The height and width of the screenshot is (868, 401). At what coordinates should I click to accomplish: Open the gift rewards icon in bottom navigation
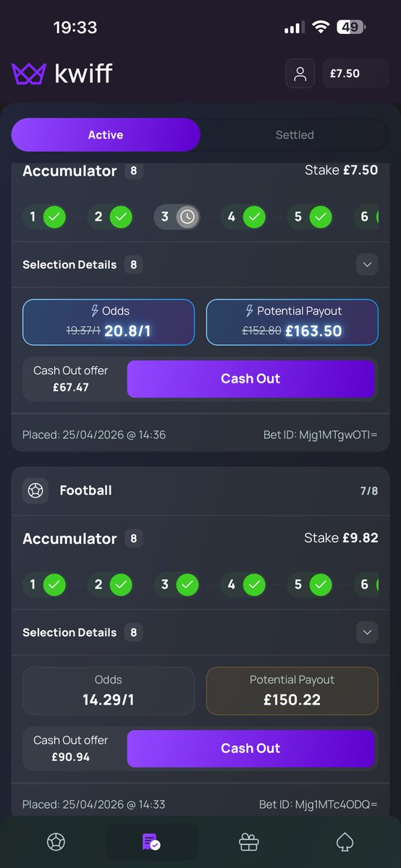[x=249, y=842]
